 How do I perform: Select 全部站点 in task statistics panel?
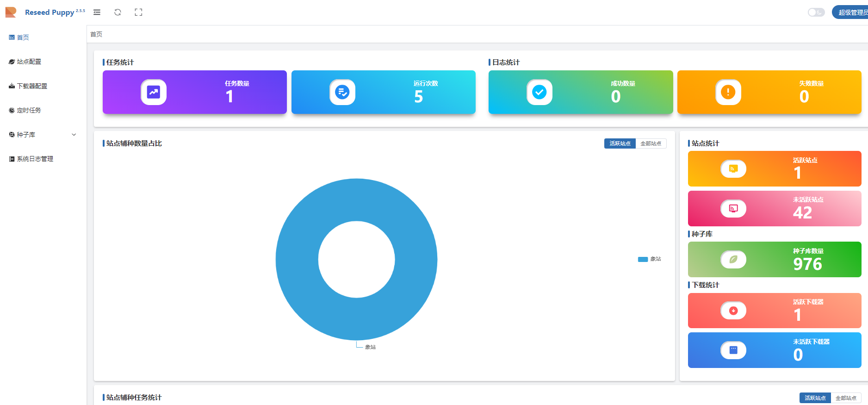coord(846,398)
